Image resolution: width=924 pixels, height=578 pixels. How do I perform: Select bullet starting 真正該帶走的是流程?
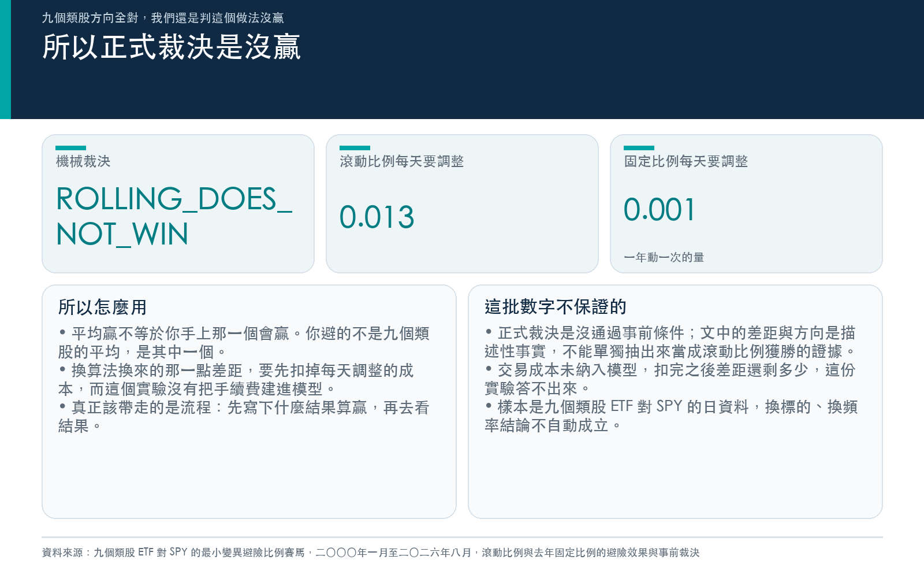(244, 417)
